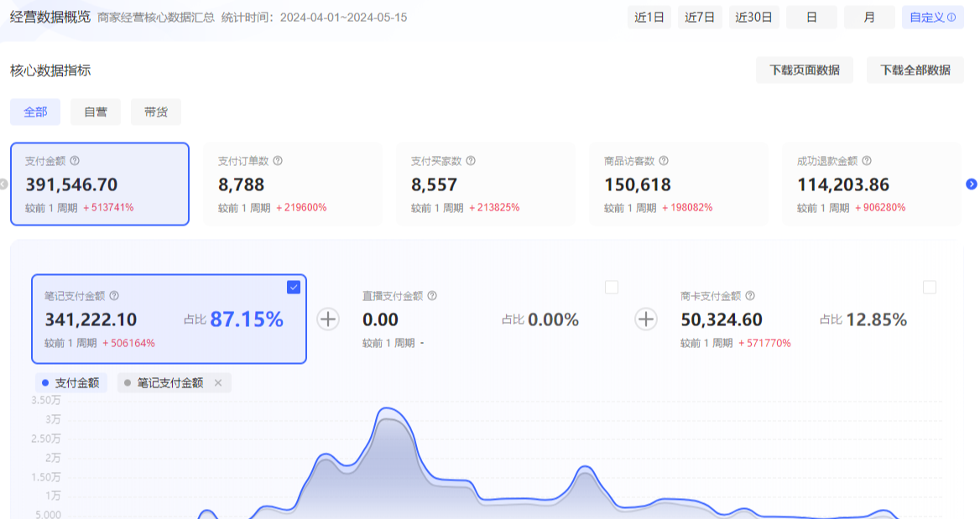The height and width of the screenshot is (519, 980).
Task: Switch to the 自营 tab
Action: (96, 112)
